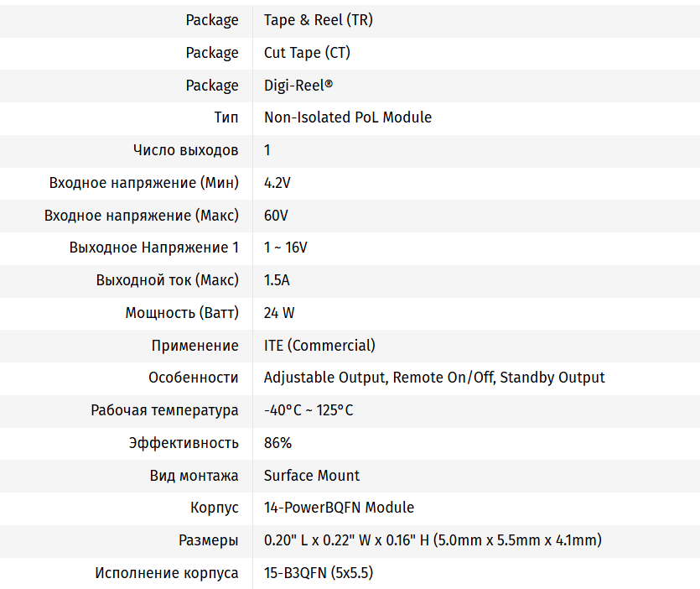Select the "Cut Tape (CT)" package value
The image size is (700, 589).
tap(307, 53)
